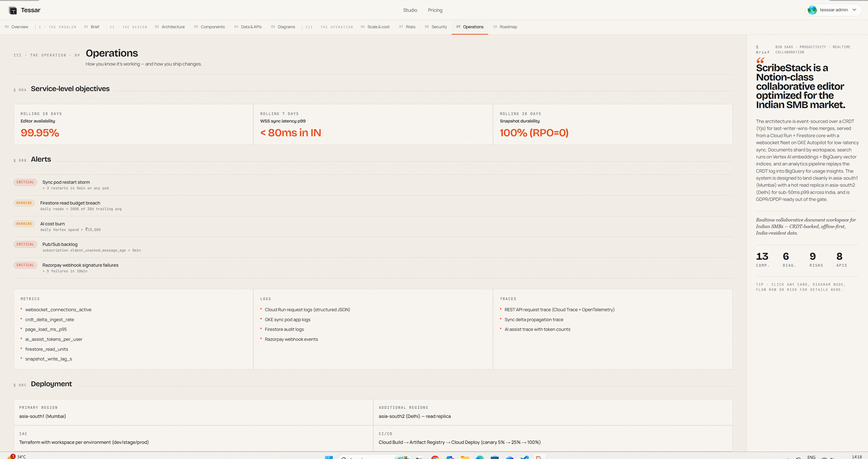Select the Diagrams tab
The height and width of the screenshot is (459, 868).
point(283,27)
